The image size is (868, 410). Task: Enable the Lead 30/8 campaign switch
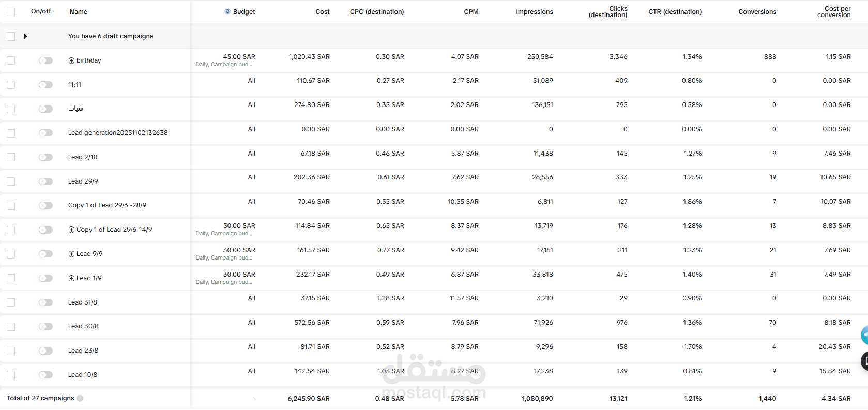click(x=45, y=326)
